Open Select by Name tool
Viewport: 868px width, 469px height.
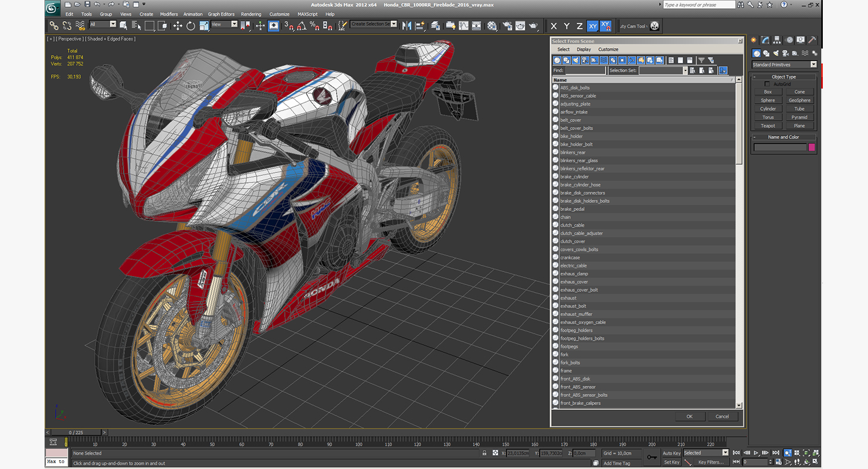(x=136, y=26)
